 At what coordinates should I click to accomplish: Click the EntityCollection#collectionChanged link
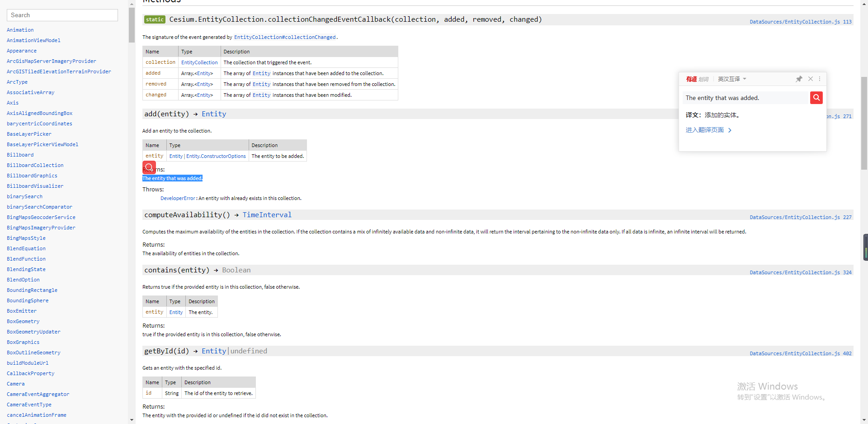284,37
